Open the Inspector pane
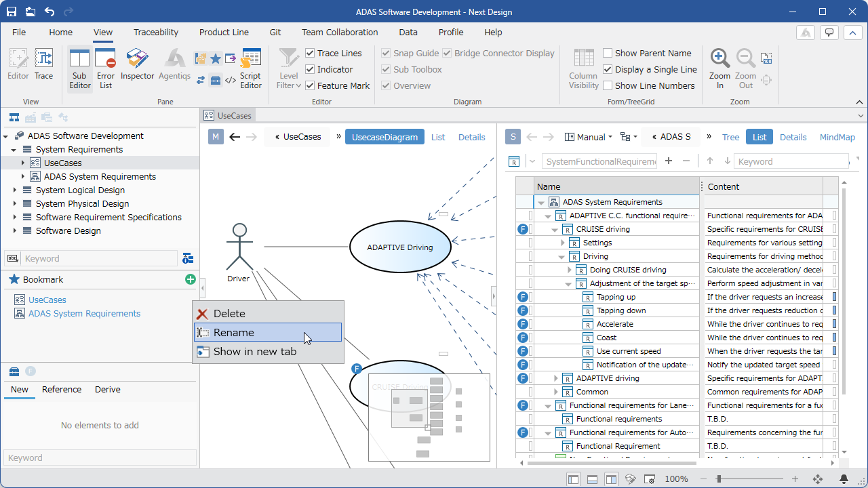The width and height of the screenshot is (868, 488). 138,65
